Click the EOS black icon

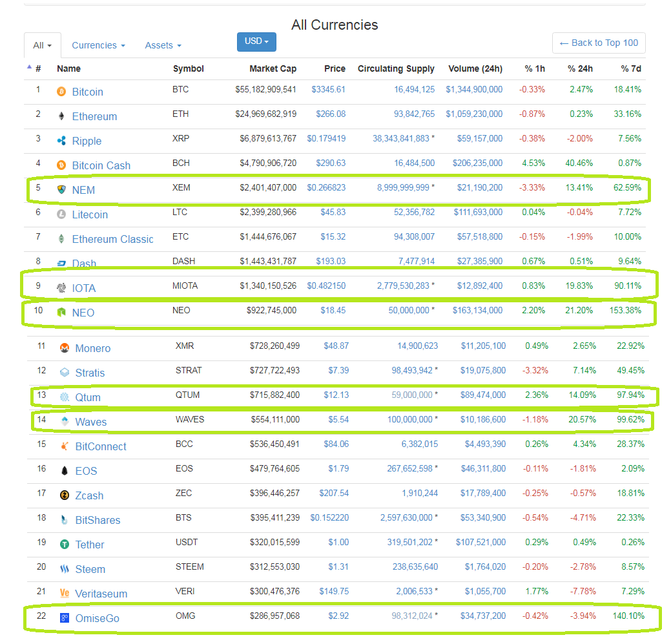(65, 471)
